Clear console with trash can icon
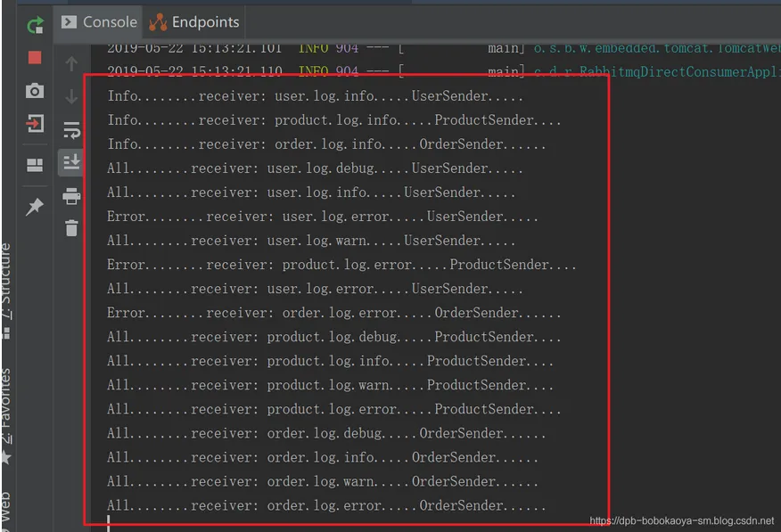Viewport: 781px width, 532px height. coord(71,228)
